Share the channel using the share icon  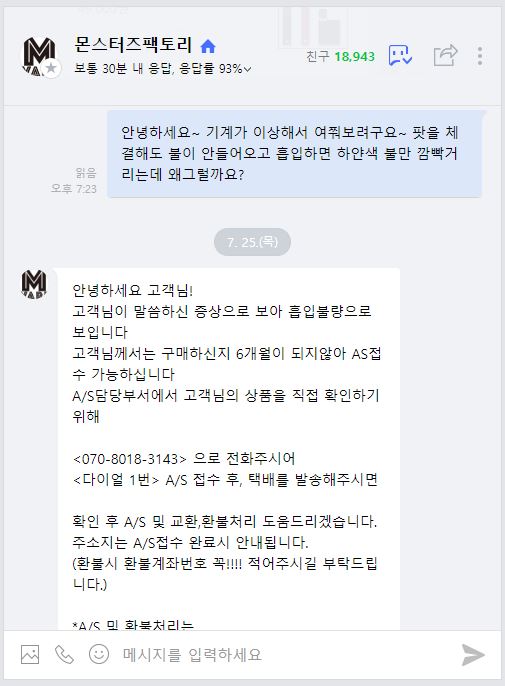445,56
